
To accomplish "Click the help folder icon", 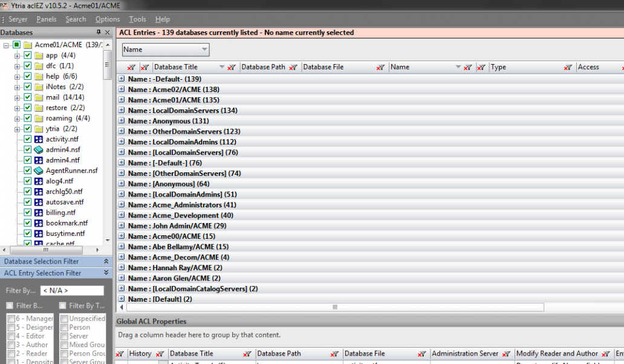I will pos(39,76).
